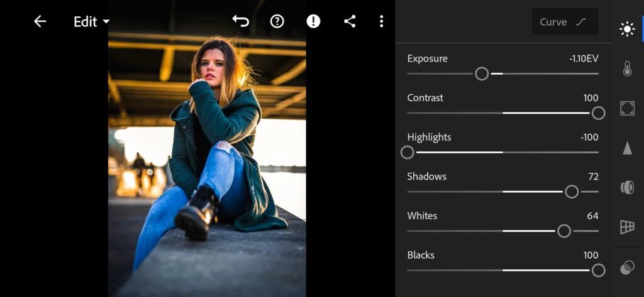Image resolution: width=644 pixels, height=297 pixels.
Task: Select the Shadows value 72
Action: point(594,176)
